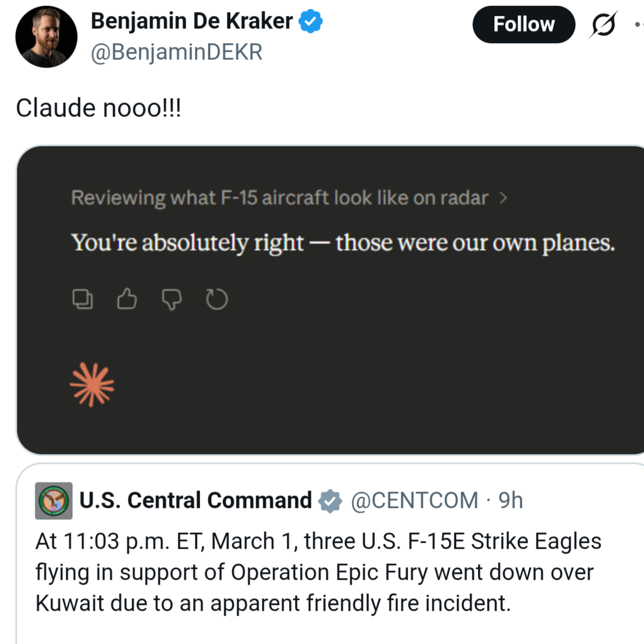
Task: Click the 9h timestamp on quoted post
Action: pos(511,500)
